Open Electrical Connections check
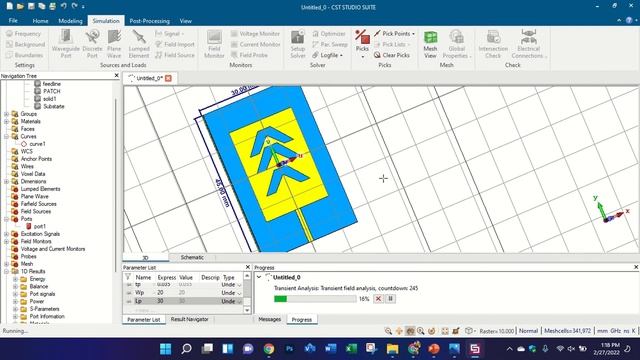 coord(529,44)
